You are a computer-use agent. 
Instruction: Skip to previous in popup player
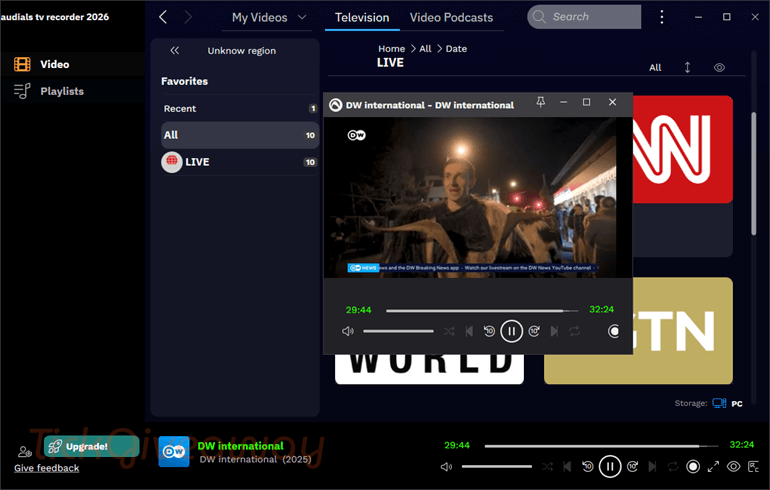(x=469, y=331)
